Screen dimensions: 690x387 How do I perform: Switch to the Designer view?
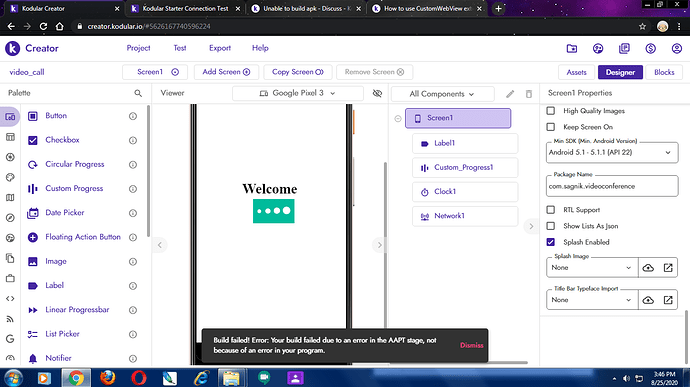click(x=620, y=72)
